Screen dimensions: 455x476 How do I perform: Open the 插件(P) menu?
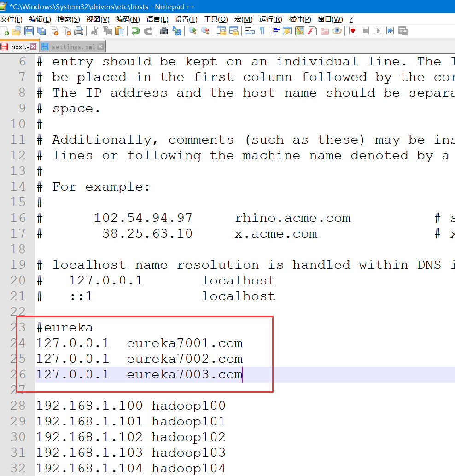(300, 19)
